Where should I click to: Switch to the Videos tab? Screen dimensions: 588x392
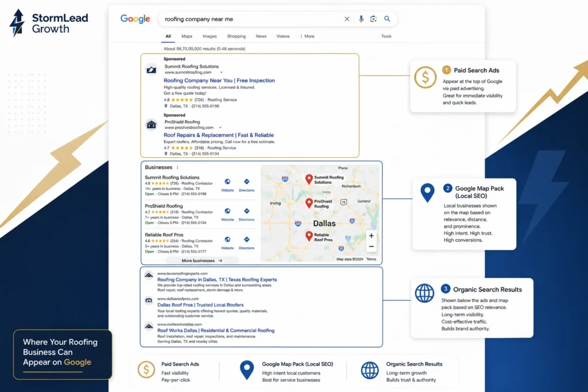pyautogui.click(x=283, y=36)
